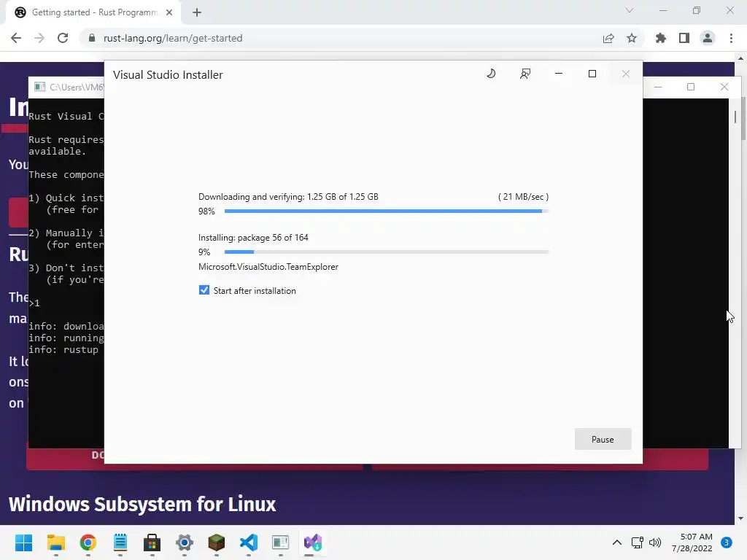
Task: Open Chrome extensions puzzle icon
Action: coord(661,38)
